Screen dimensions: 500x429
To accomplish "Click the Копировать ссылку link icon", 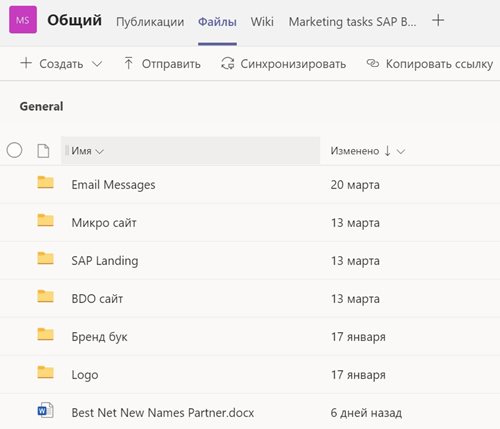I will [373, 63].
